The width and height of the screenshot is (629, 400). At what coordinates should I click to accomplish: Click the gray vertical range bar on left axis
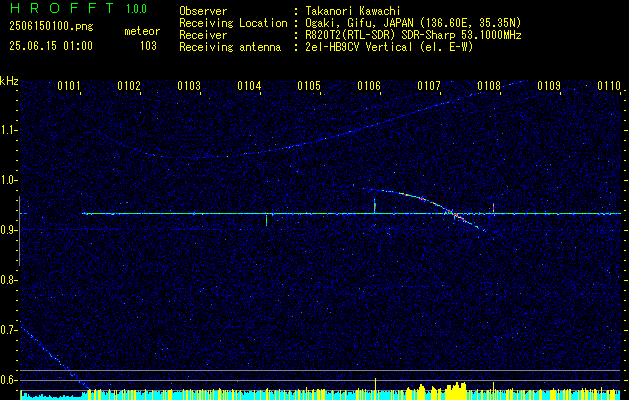19,231
